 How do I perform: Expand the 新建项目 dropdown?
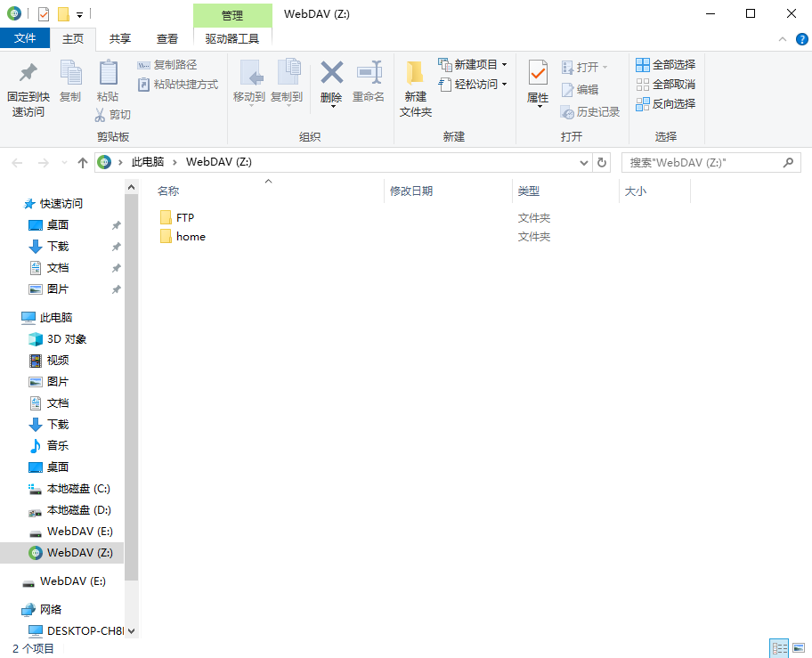coord(505,65)
